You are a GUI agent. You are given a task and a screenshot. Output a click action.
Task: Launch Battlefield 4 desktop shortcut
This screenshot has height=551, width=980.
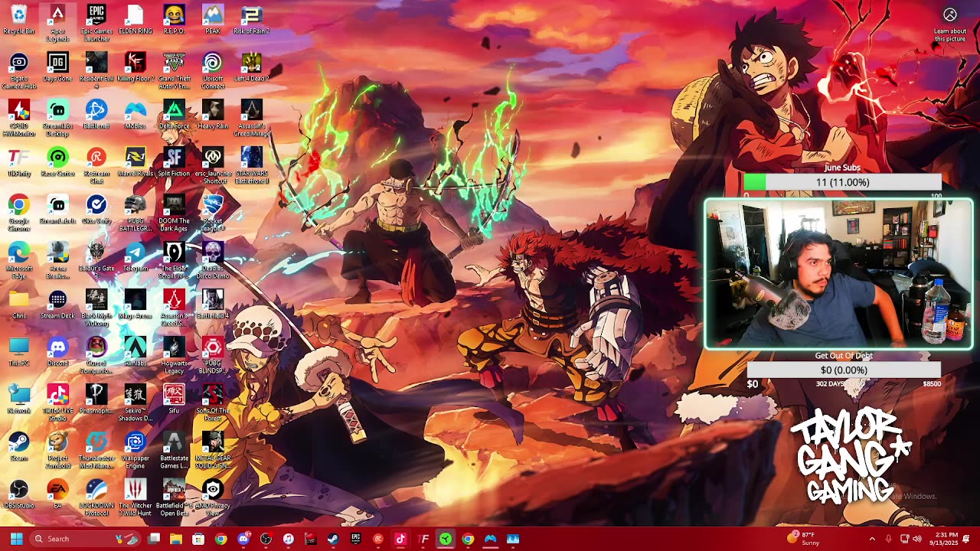213,305
